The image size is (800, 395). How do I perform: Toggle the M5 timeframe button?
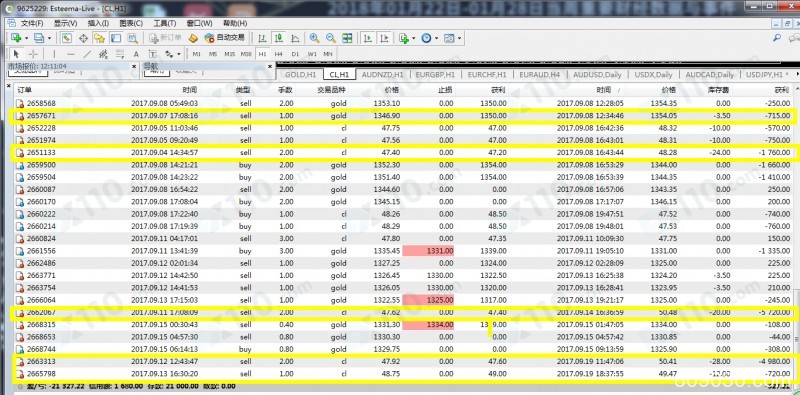pyautogui.click(x=213, y=54)
